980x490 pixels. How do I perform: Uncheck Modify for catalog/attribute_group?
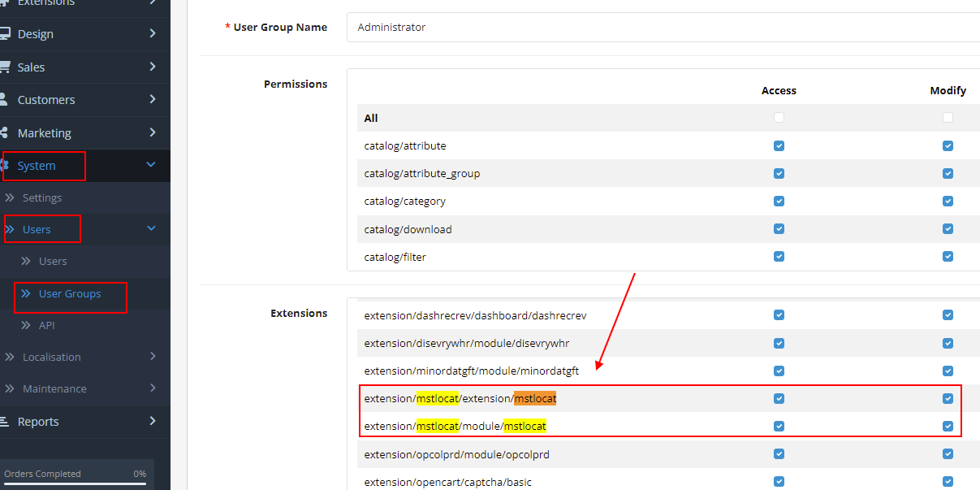click(x=948, y=174)
